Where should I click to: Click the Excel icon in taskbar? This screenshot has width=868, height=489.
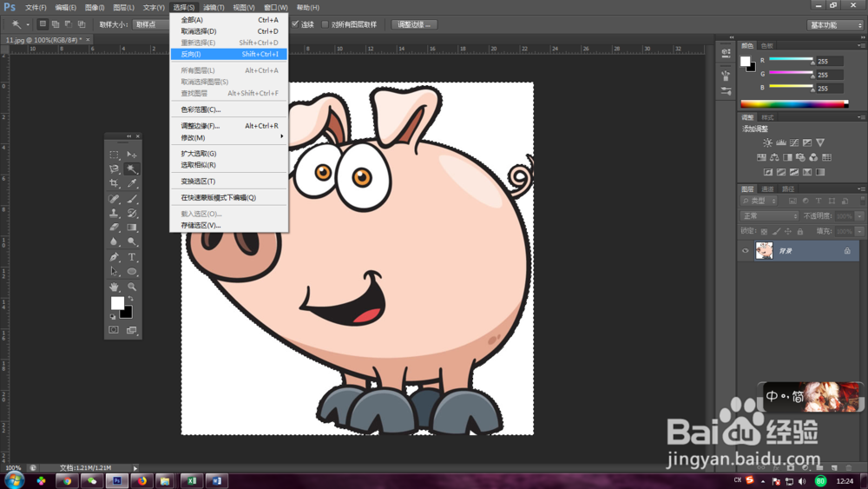coord(192,480)
